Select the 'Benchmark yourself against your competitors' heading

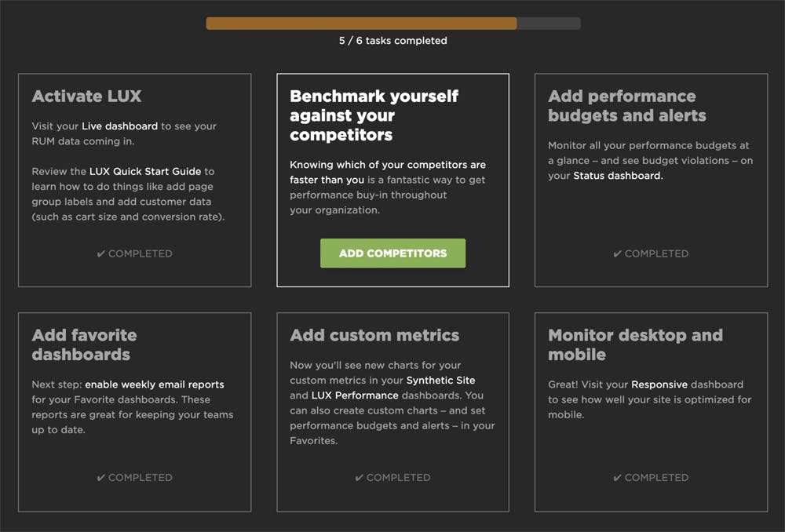(374, 115)
